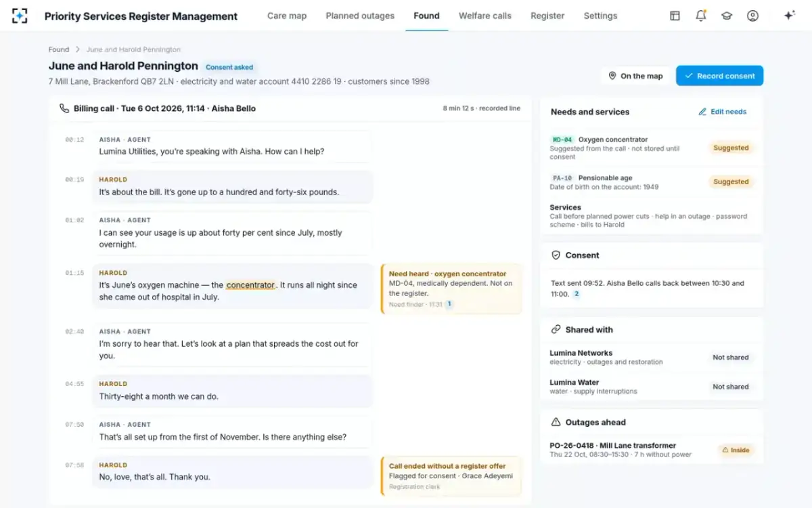812x508 pixels.
Task: Click Suggested badge for Oxygen concentrator
Action: pyautogui.click(x=731, y=148)
